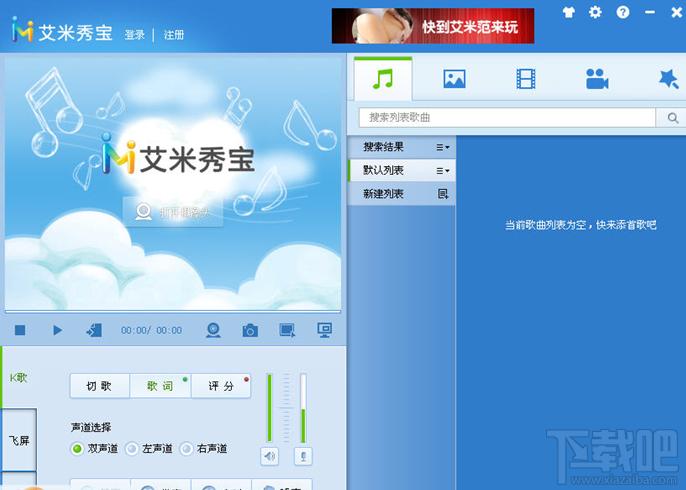This screenshot has width=686, height=490.
Task: Select the 左声道 radio button
Action: (x=131, y=449)
